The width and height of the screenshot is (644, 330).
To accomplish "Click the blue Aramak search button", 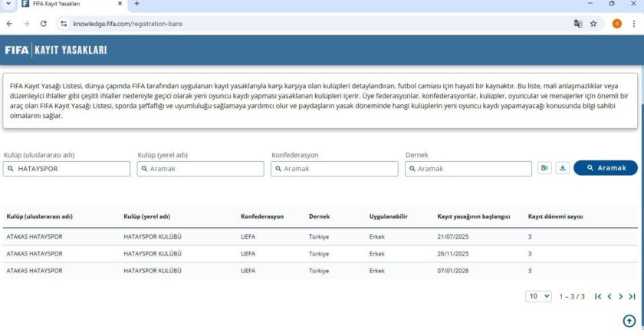I will click(606, 167).
